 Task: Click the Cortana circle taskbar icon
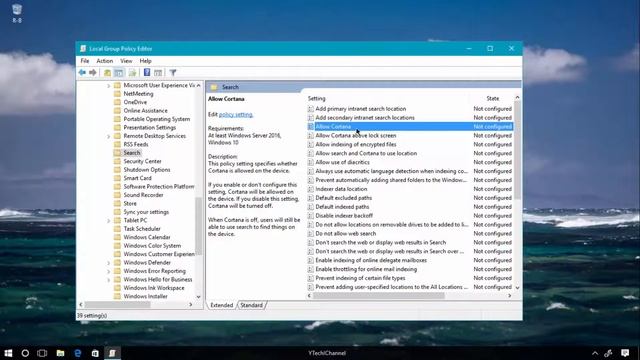[x=25, y=353]
